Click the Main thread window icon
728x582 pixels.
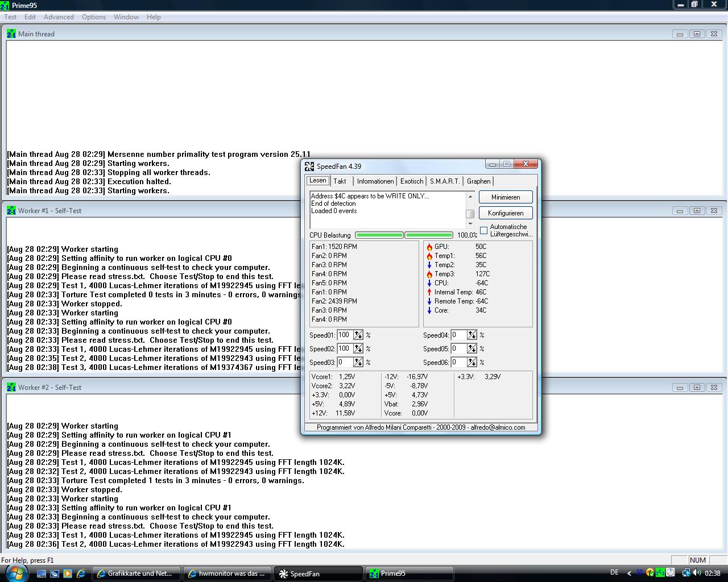[11, 34]
